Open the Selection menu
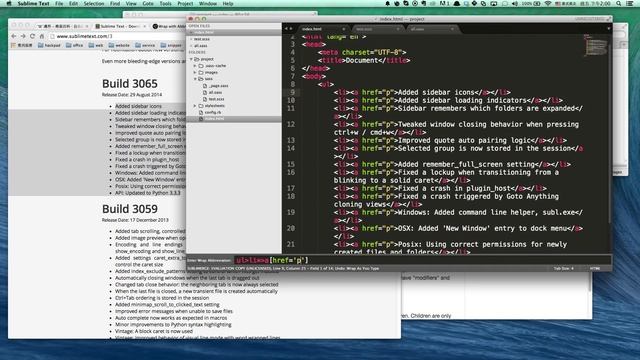This screenshot has height=360, width=640. point(94,3)
